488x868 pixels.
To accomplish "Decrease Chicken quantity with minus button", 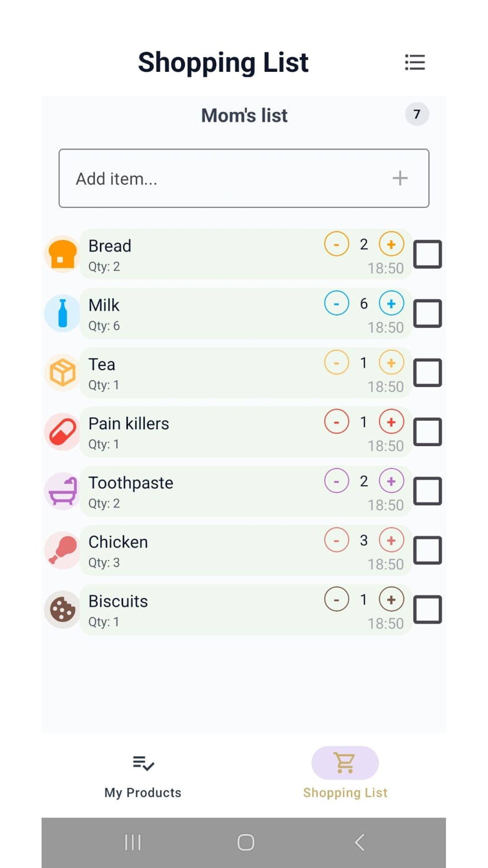I will tap(337, 540).
